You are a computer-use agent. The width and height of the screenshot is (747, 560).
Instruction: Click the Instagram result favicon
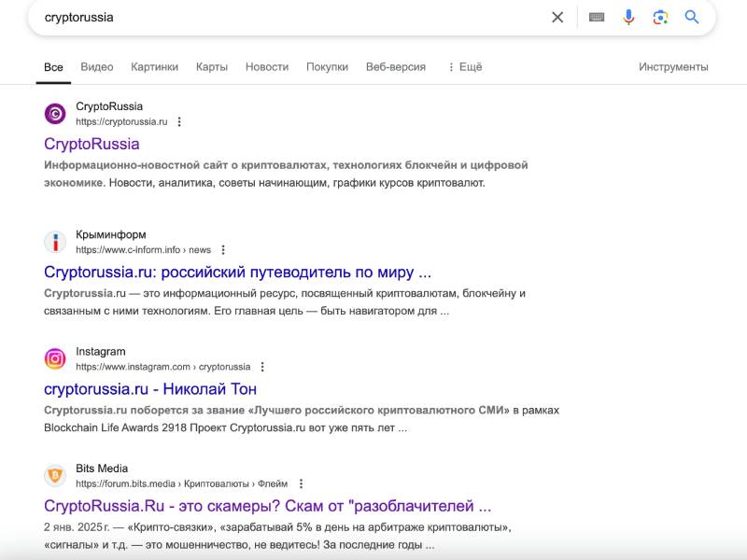(55, 358)
